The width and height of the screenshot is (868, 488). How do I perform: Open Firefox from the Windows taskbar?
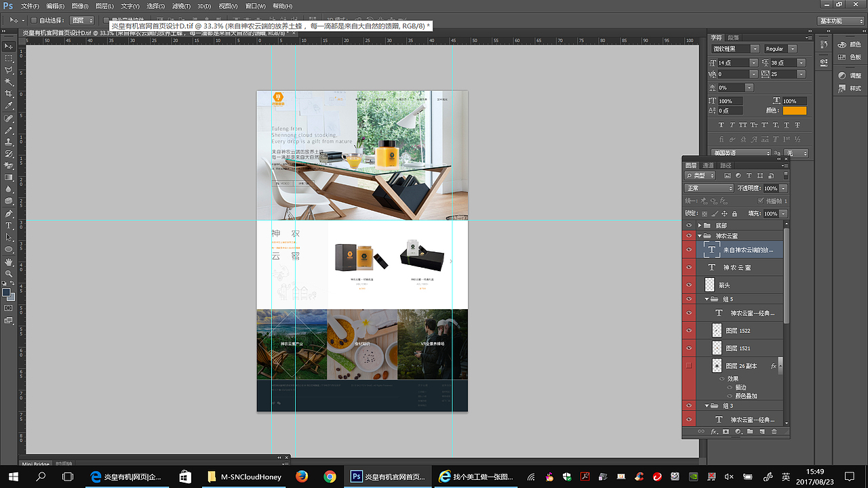click(x=302, y=476)
